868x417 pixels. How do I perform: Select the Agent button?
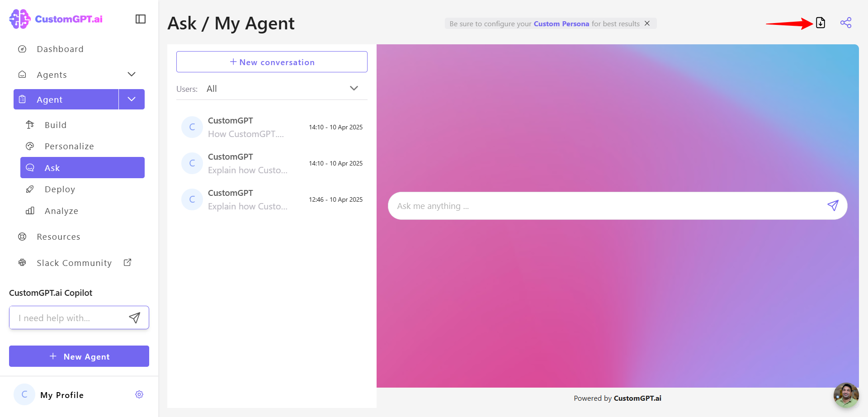pos(66,99)
